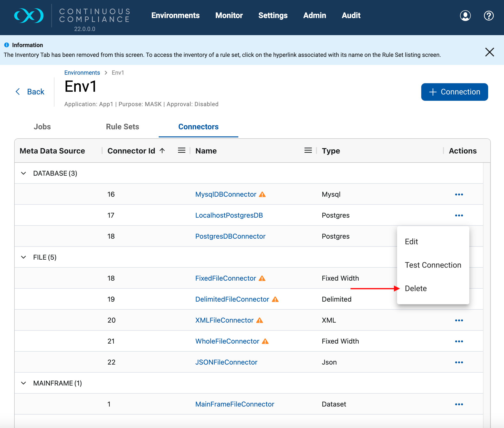The height and width of the screenshot is (428, 504).
Task: Click the Continuous Compliance logo
Action: (29, 16)
